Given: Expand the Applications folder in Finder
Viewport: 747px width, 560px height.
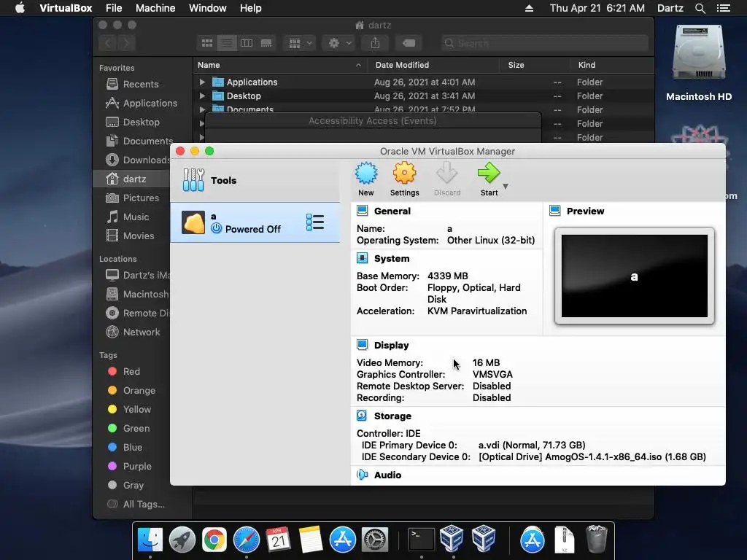Looking at the screenshot, I should coord(202,82).
